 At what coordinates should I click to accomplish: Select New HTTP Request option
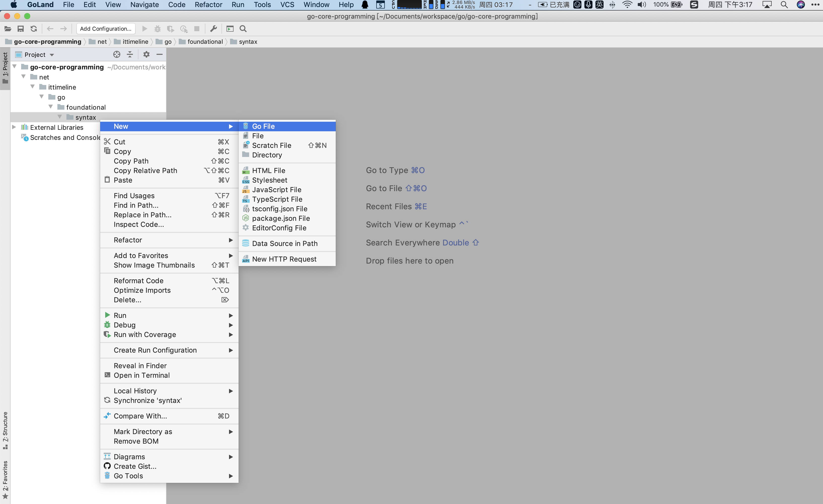[287, 259]
